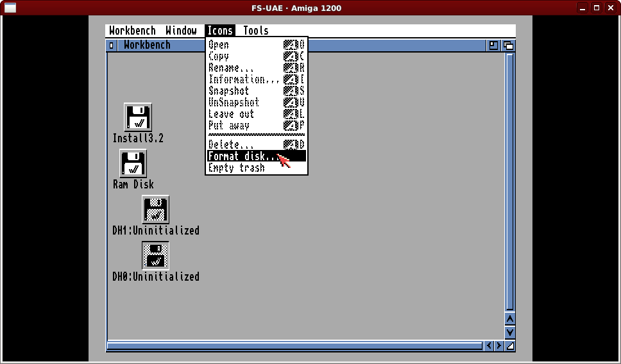This screenshot has height=364, width=621.
Task: Click the Workbench window zoom gadget
Action: [493, 45]
